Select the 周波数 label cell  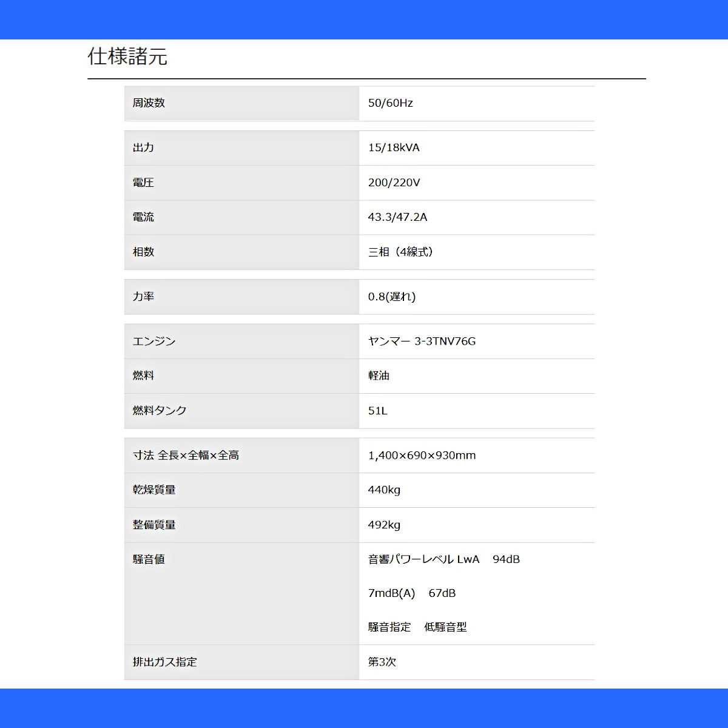241,103
